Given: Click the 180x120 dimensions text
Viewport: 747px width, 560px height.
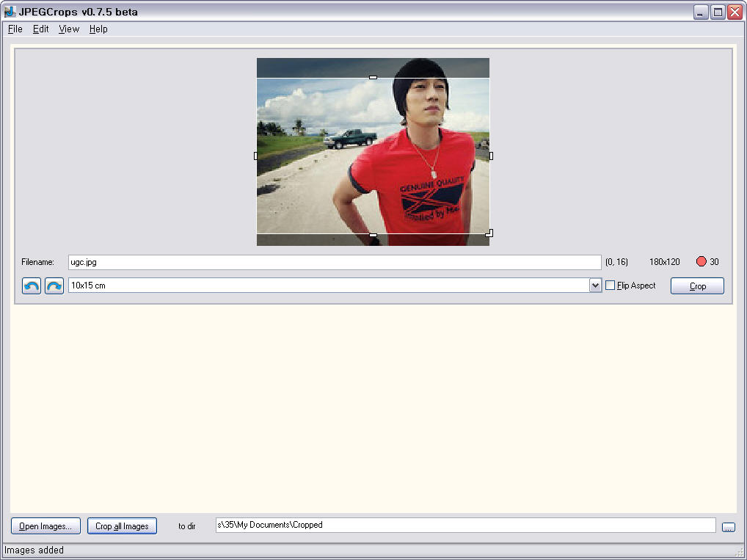Looking at the screenshot, I should [x=665, y=261].
